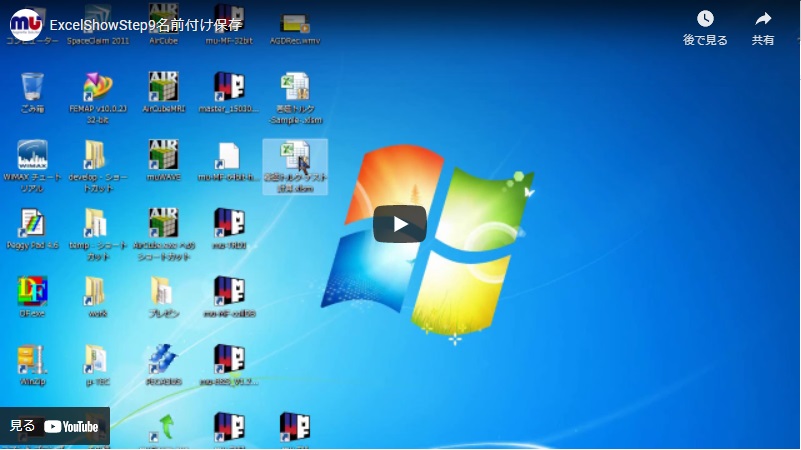Select the mu-MF-32bit desktop icon
The width and height of the screenshot is (801, 450).
point(229,25)
